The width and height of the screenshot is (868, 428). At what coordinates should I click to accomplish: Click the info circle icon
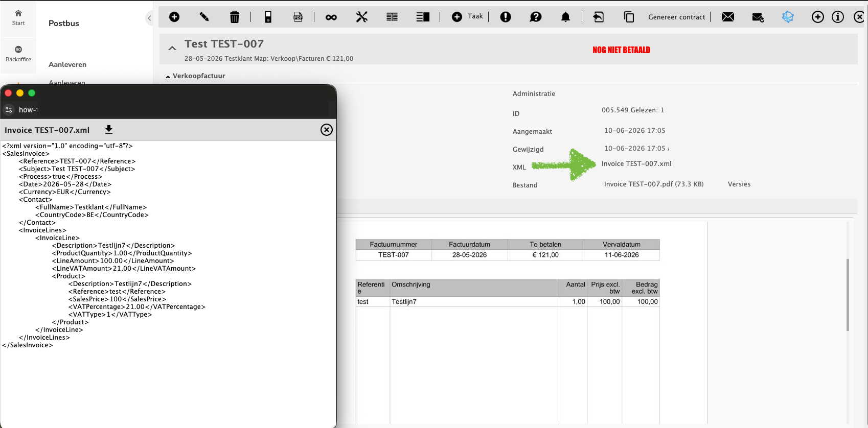(838, 17)
